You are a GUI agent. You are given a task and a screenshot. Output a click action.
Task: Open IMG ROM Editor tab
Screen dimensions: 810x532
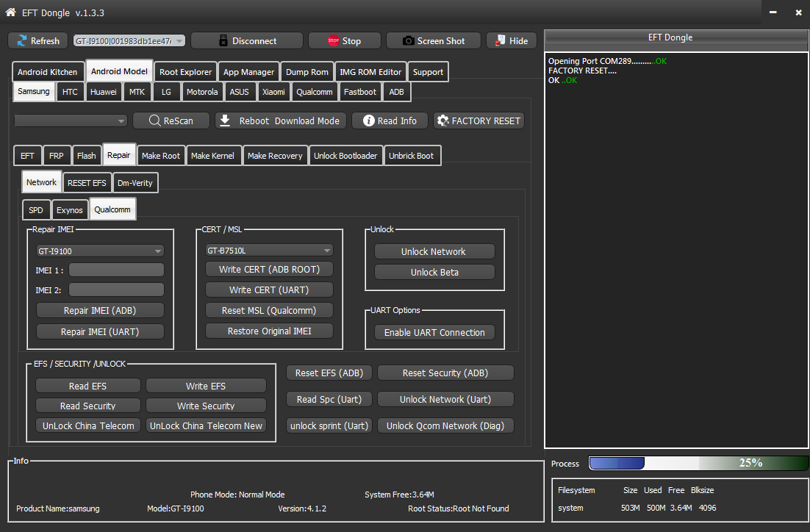point(370,72)
